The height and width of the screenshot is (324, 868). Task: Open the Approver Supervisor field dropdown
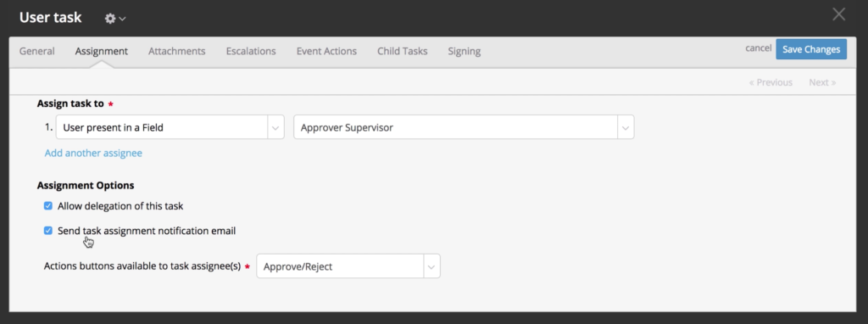coord(464,127)
